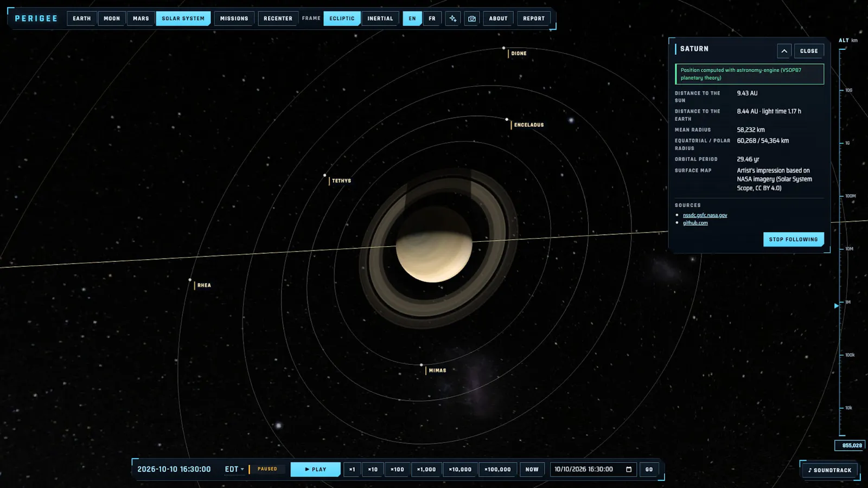The width and height of the screenshot is (868, 488).
Task: Open the Earth view tab
Action: 82,18
